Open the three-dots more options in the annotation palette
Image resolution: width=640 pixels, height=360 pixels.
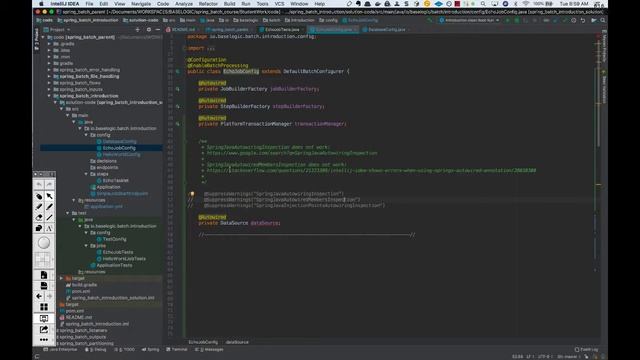click(x=44, y=340)
